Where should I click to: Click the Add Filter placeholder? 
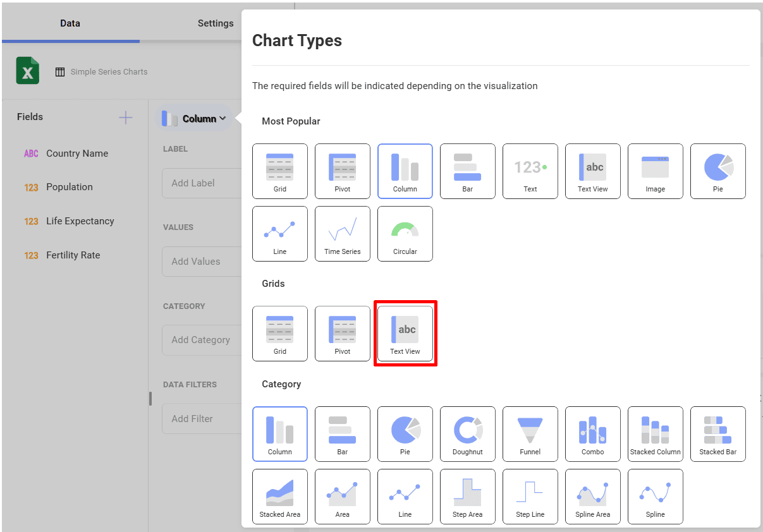192,419
